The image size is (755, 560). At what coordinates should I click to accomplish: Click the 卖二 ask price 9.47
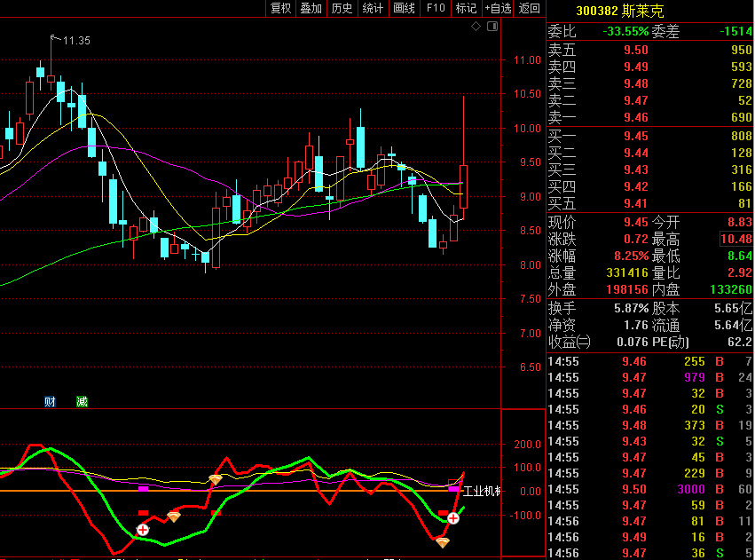[636, 100]
